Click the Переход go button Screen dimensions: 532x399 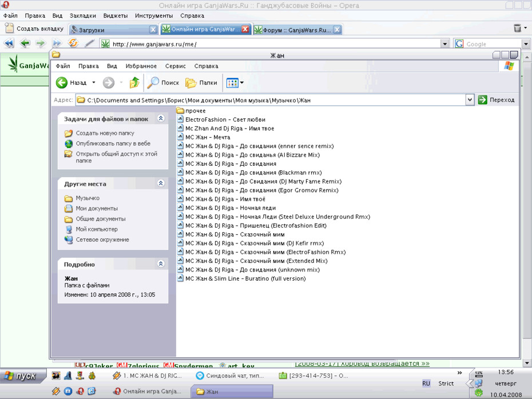[x=497, y=100]
